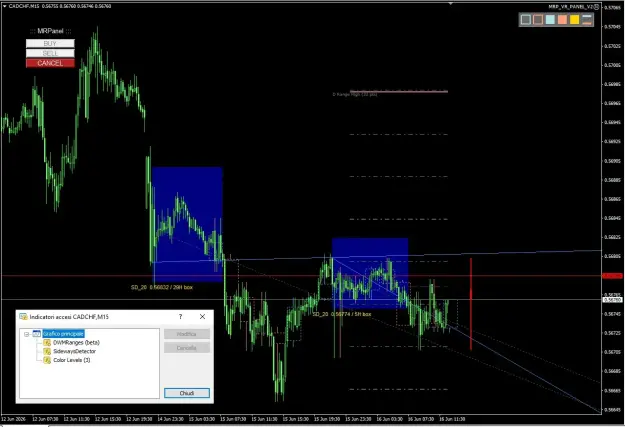The image size is (625, 427).
Task: Click the Color Levels indicator icon
Action: point(47,360)
